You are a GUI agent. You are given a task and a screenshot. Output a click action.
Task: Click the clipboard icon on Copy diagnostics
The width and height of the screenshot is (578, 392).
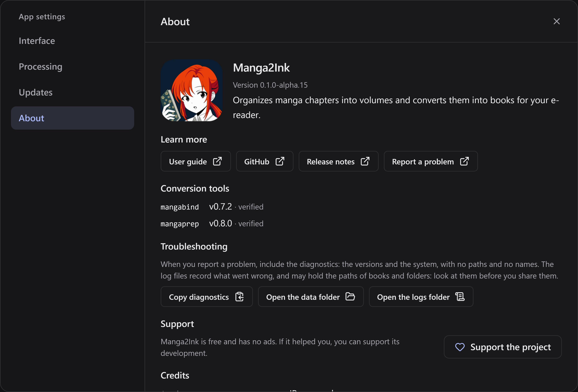[239, 297]
